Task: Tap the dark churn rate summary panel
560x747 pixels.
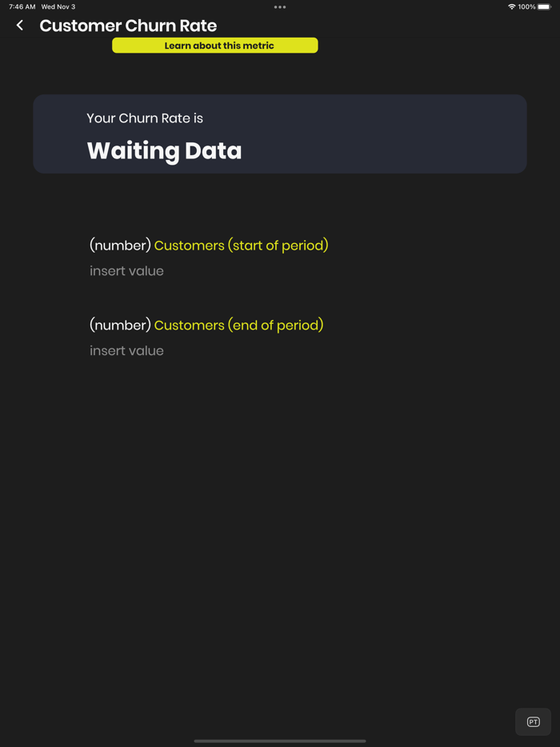Action: pyautogui.click(x=279, y=134)
